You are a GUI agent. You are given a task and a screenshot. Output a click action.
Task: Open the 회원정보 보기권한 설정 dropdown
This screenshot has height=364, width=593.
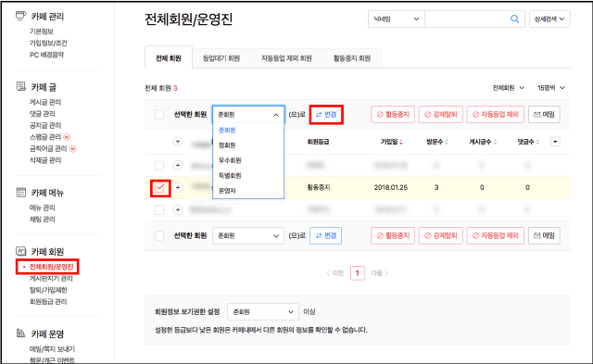coord(263,312)
